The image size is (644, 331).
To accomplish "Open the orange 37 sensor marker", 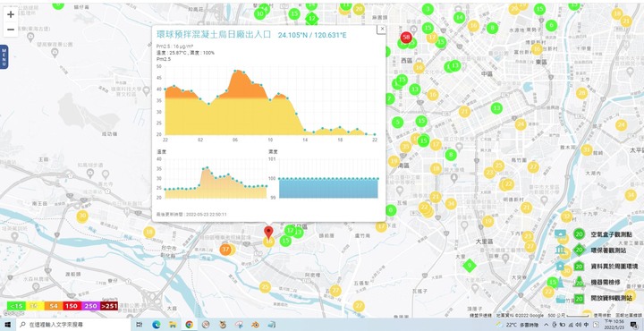I will click(225, 250).
